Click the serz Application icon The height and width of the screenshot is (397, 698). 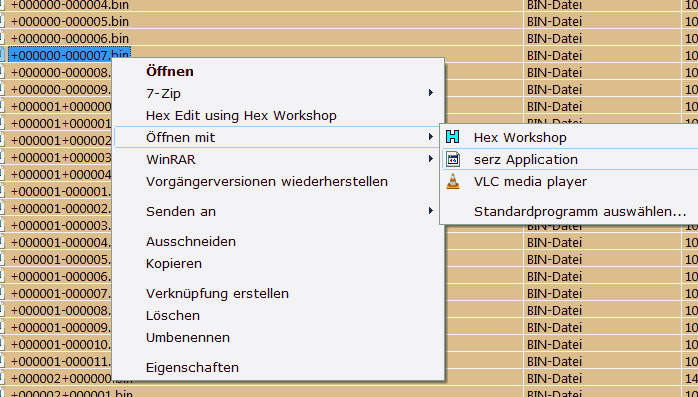[x=453, y=159]
